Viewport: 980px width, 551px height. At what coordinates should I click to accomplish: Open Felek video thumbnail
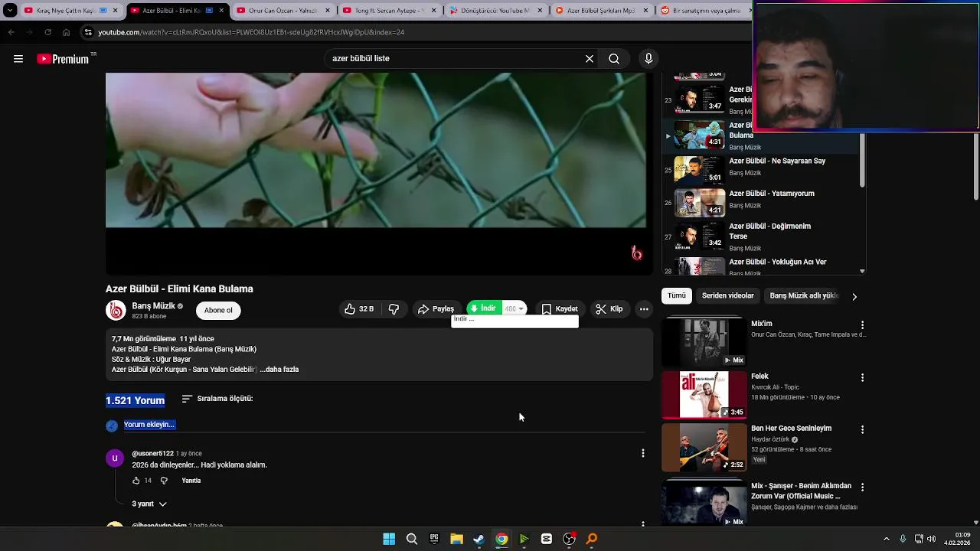click(704, 395)
